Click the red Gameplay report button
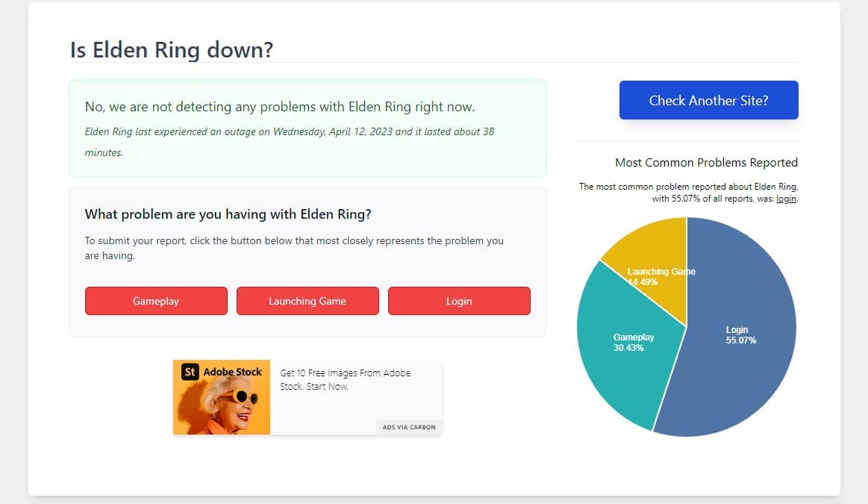868x504 pixels. [x=156, y=301]
